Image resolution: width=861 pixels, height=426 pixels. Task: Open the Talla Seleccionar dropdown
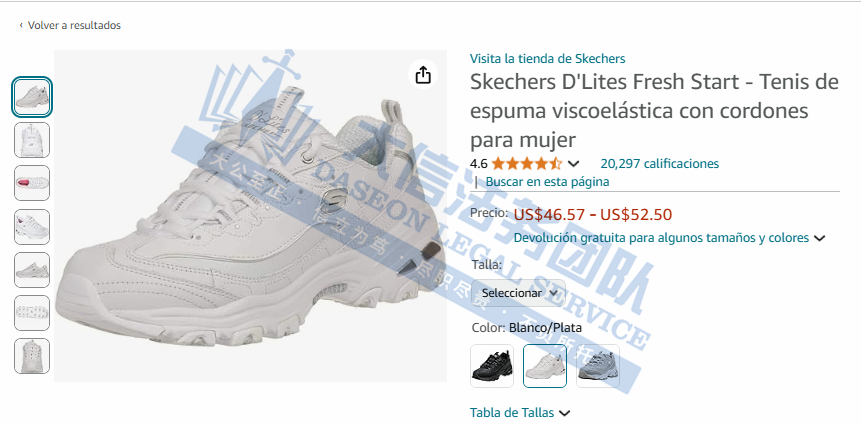click(518, 293)
